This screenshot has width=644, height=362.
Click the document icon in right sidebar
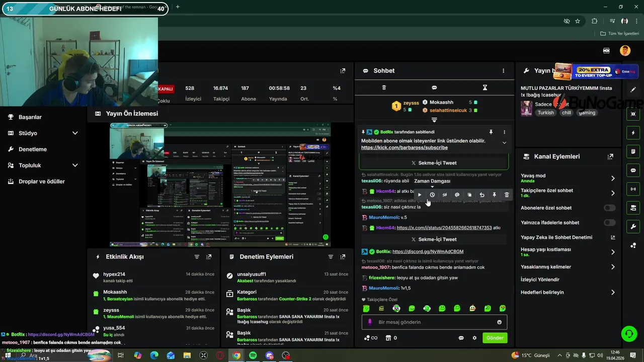pos(633,151)
